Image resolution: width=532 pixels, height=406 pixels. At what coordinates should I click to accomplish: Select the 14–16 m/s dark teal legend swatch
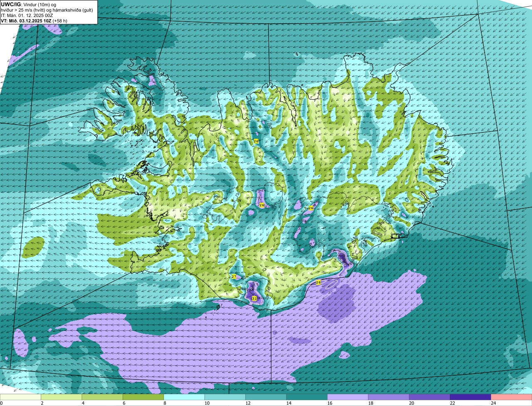coord(307,397)
